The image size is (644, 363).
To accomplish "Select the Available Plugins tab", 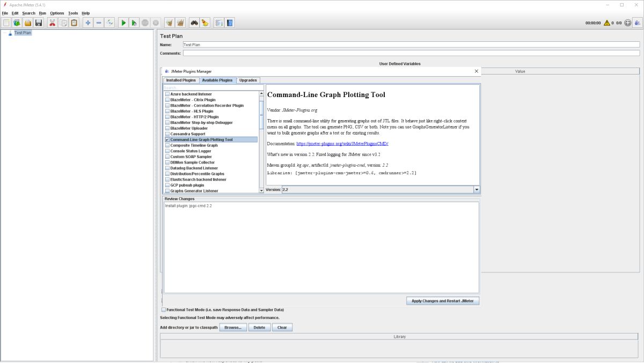I will coord(217,80).
